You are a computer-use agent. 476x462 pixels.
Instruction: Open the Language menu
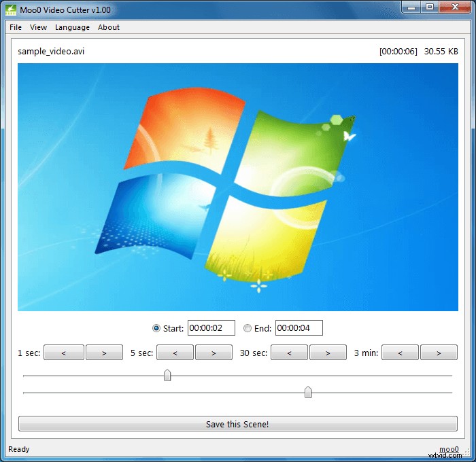[72, 27]
